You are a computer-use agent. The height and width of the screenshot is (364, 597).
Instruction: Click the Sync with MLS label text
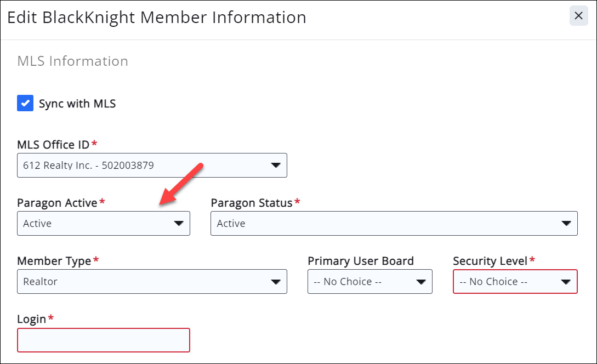[x=77, y=104]
